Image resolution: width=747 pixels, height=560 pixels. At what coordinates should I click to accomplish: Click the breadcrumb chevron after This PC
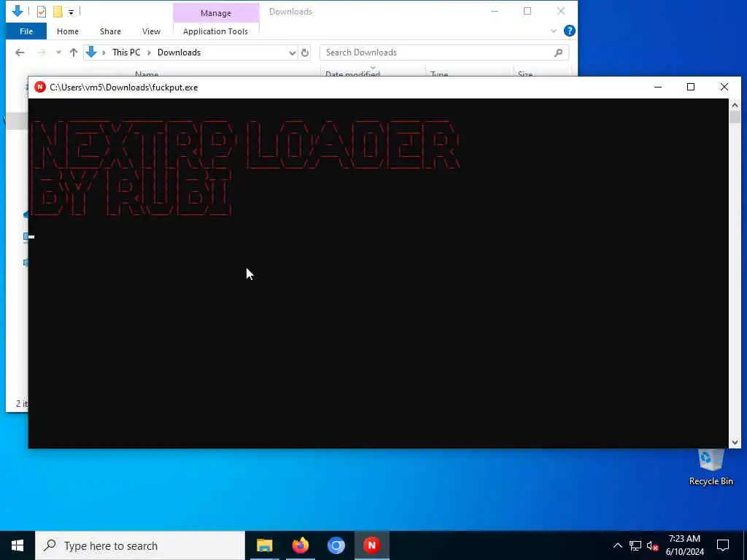pyautogui.click(x=149, y=52)
